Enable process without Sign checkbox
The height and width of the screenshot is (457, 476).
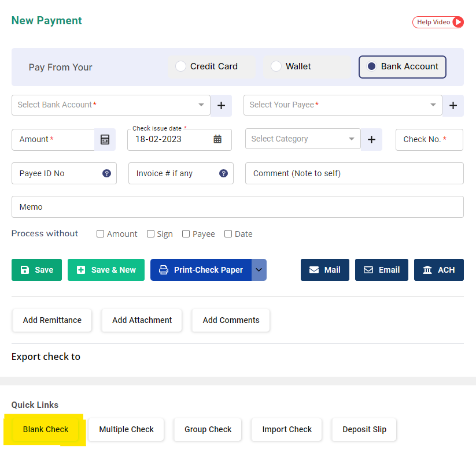point(151,234)
